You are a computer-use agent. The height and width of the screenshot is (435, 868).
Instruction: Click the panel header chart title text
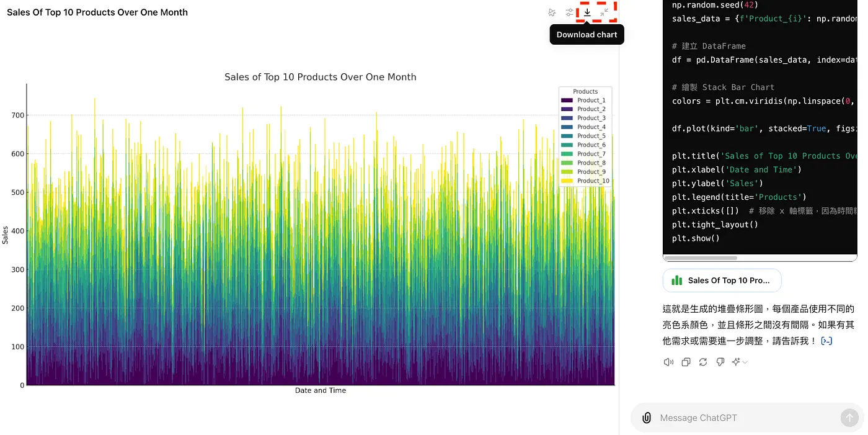pos(97,12)
